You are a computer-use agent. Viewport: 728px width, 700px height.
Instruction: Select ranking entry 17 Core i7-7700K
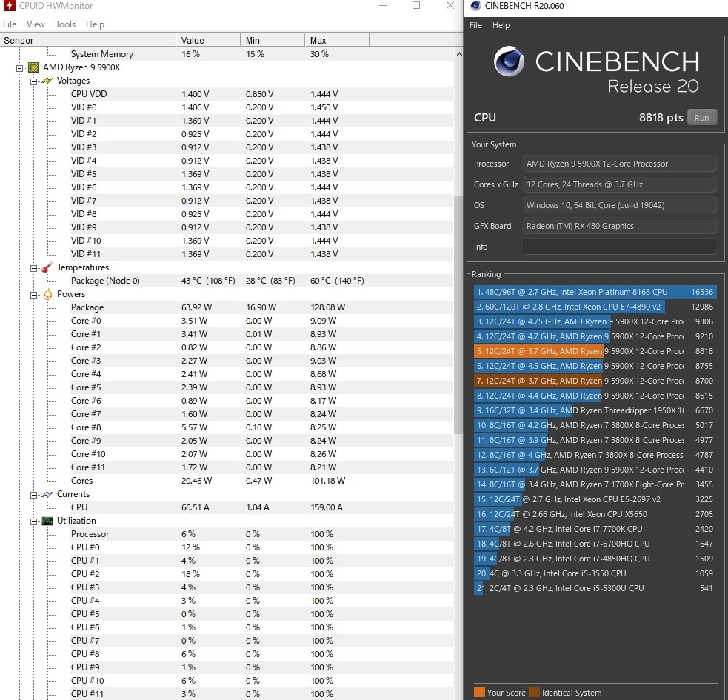(x=595, y=529)
